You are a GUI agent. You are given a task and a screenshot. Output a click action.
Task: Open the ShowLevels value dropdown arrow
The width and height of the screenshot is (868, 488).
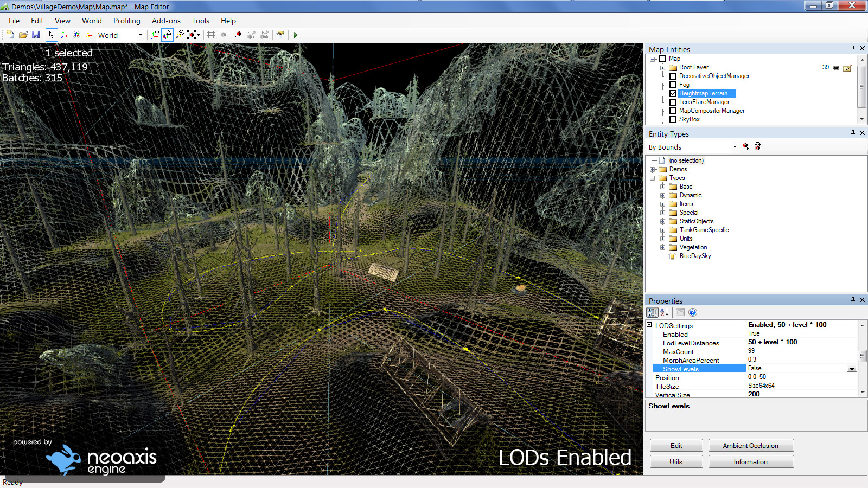coord(852,369)
